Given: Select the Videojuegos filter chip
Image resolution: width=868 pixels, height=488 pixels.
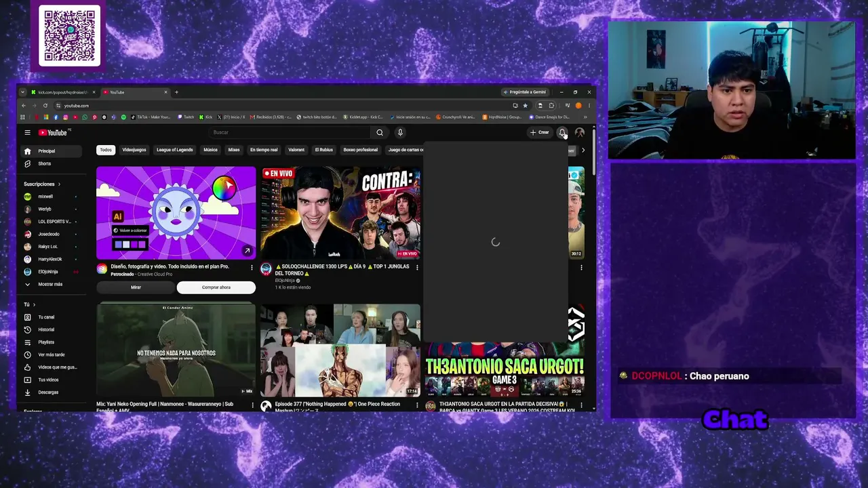Looking at the screenshot, I should (x=134, y=150).
